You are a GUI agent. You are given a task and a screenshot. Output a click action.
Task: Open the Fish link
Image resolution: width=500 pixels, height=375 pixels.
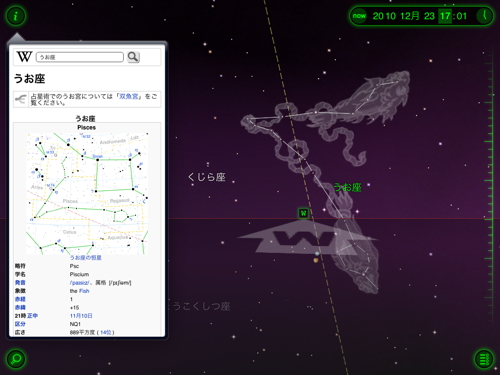[x=84, y=291]
